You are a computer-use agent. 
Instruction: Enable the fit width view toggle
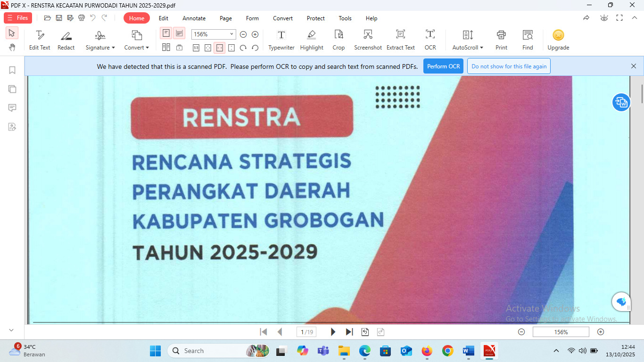pyautogui.click(x=219, y=48)
